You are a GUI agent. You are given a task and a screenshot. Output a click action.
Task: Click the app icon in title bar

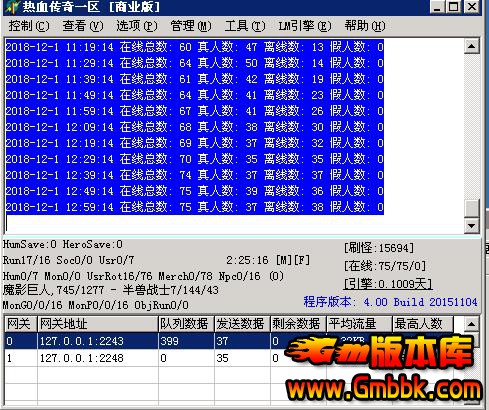pyautogui.click(x=12, y=7)
